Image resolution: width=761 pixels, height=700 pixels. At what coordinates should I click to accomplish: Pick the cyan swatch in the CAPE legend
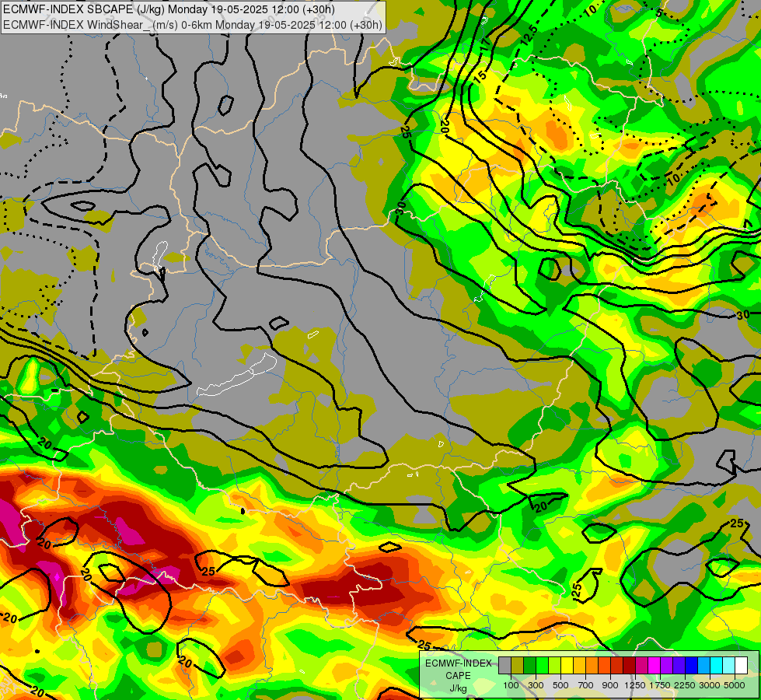(716, 665)
